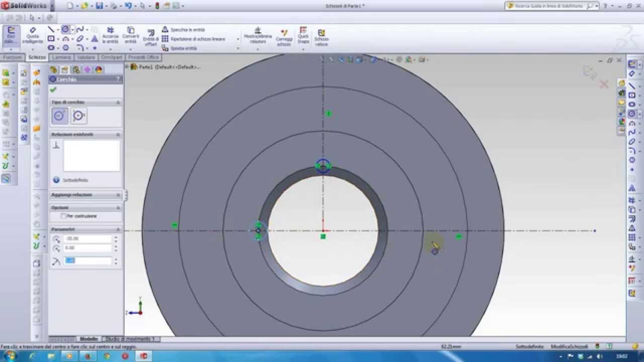
Task: Click the New document icon in the top toolbar
Action: [x=70, y=6]
